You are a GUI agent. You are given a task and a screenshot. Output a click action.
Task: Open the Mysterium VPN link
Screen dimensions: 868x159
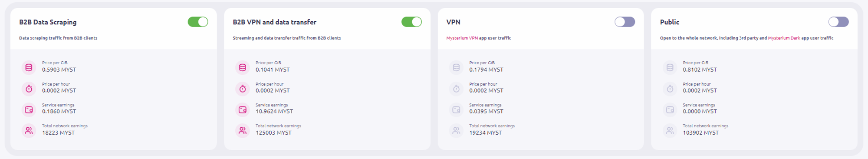(x=462, y=38)
